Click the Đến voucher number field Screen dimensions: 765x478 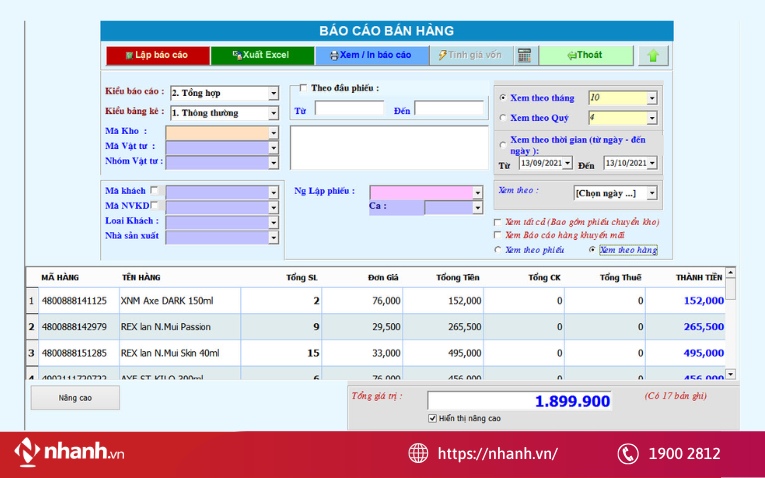(449, 108)
